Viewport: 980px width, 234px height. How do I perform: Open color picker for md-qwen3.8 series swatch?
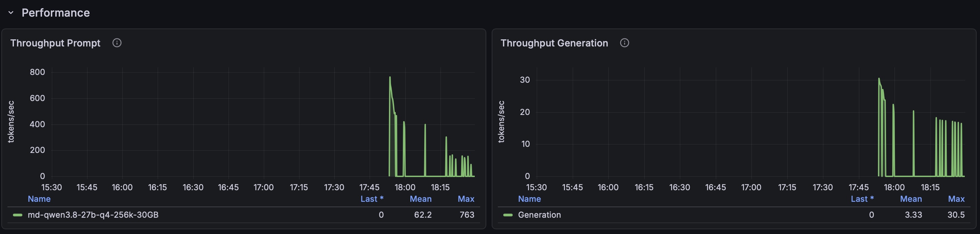[18, 215]
